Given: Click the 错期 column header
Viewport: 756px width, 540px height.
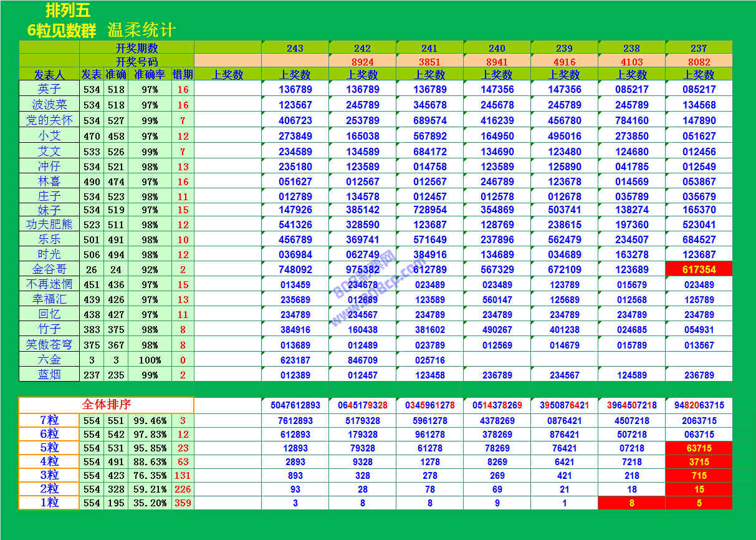Looking at the screenshot, I should (183, 74).
